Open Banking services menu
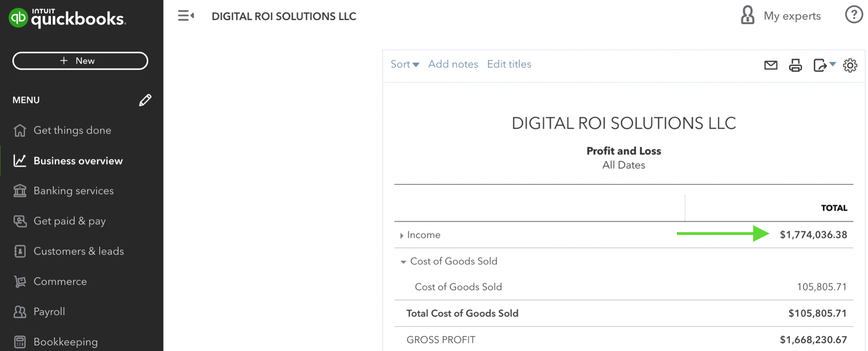Screen dimensions: 868x351 [x=73, y=191]
